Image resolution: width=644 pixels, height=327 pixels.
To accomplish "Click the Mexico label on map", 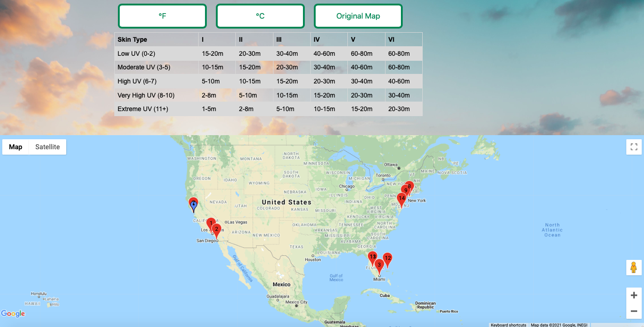I will 282,284.
